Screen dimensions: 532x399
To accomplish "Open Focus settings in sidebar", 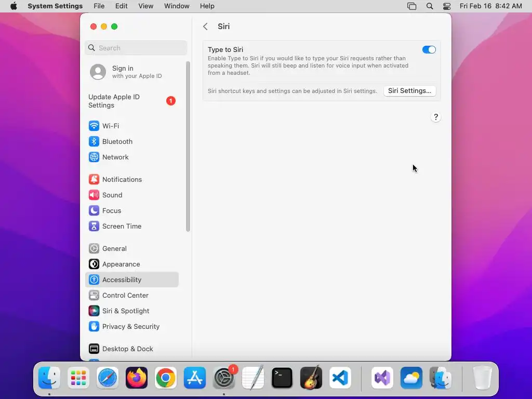I will [x=131, y=211].
